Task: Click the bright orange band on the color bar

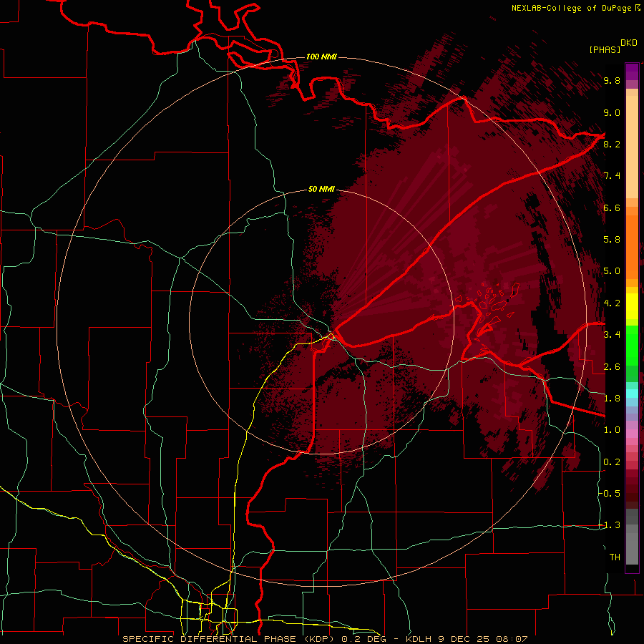Action: (x=632, y=246)
